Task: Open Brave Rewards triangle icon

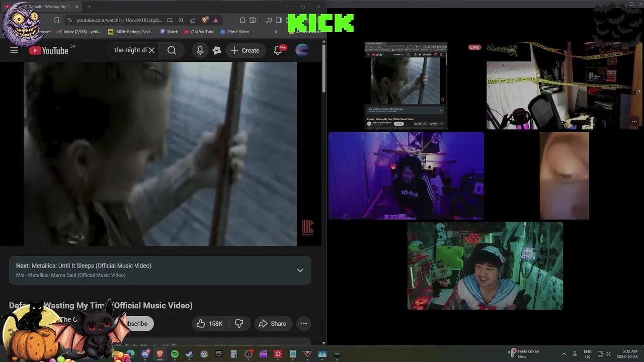Action: coord(215,20)
